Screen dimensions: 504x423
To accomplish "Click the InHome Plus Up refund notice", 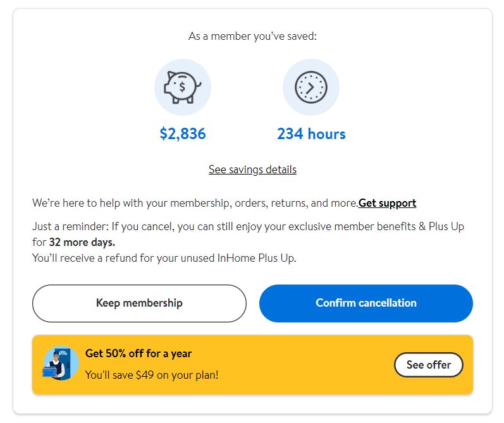I will click(164, 257).
